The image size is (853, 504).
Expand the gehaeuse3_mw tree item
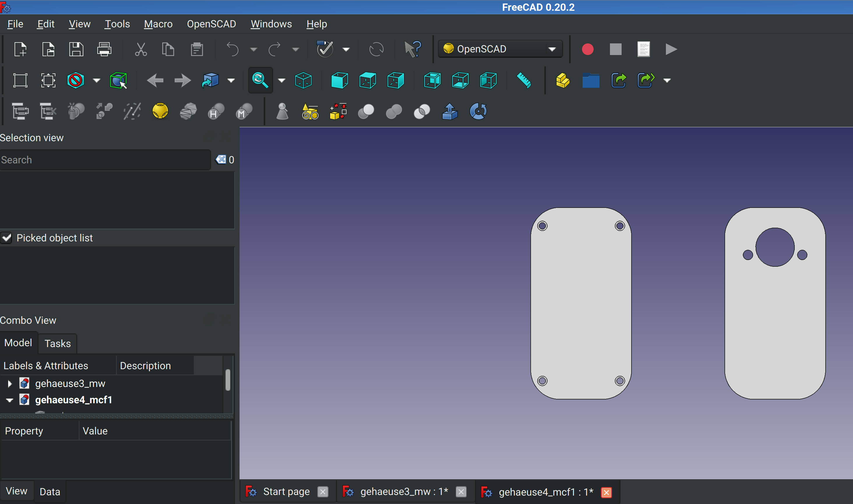(x=10, y=384)
